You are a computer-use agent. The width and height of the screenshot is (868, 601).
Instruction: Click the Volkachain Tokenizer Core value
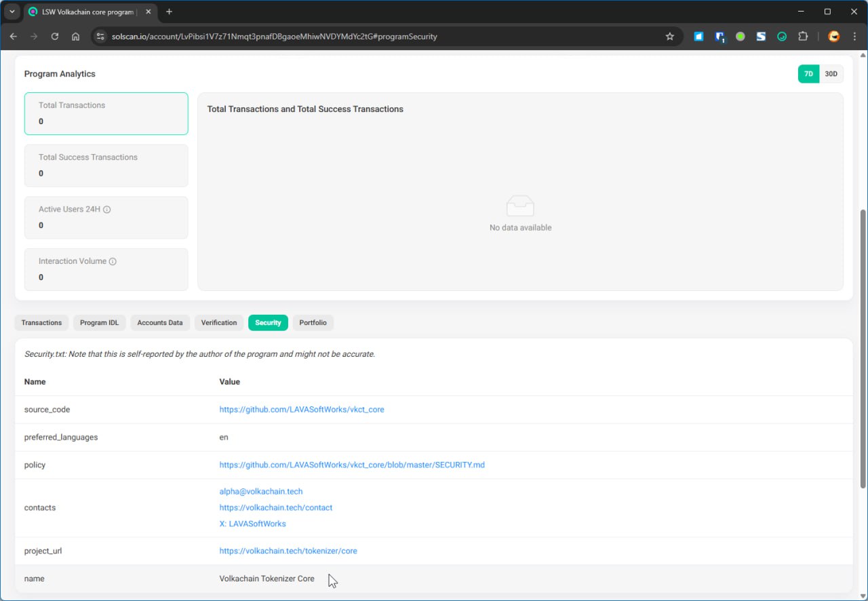[267, 579]
